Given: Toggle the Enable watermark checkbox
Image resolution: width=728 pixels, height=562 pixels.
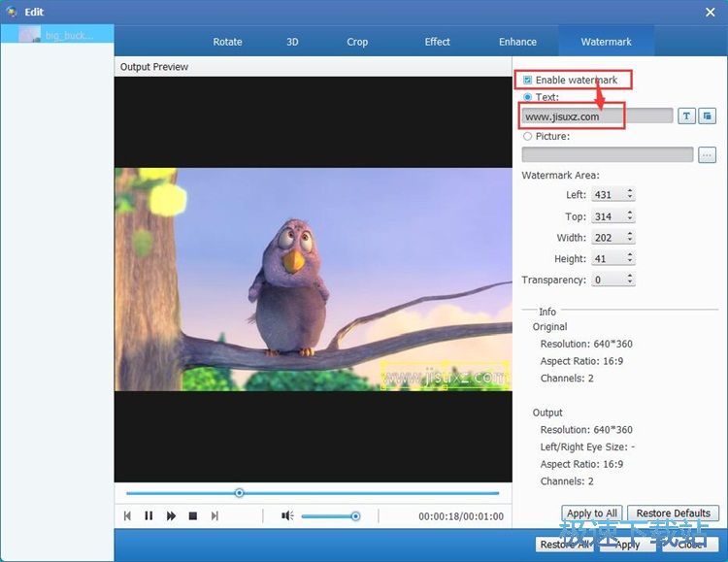Looking at the screenshot, I should (527, 80).
